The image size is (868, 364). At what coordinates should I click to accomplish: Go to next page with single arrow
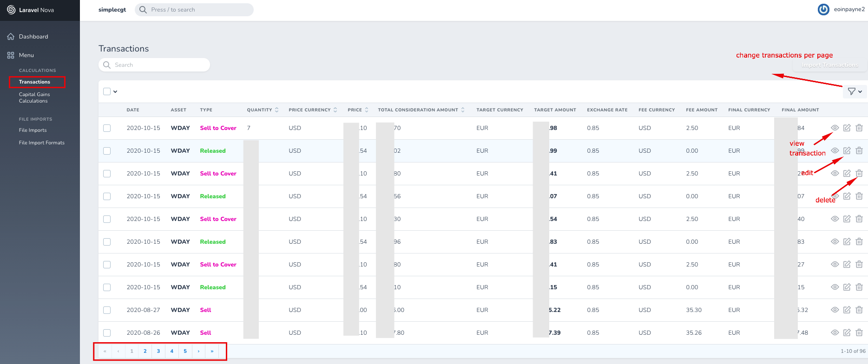click(198, 351)
